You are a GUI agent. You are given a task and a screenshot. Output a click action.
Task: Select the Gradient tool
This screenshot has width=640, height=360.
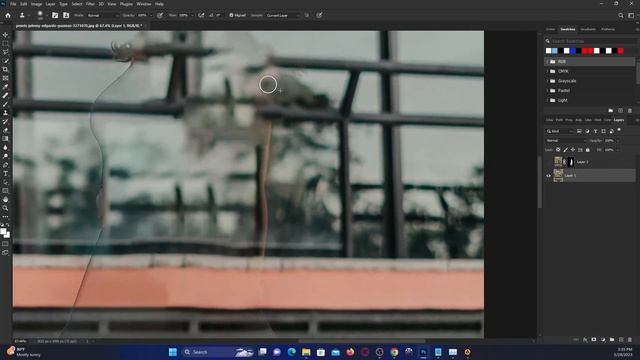pos(5,138)
